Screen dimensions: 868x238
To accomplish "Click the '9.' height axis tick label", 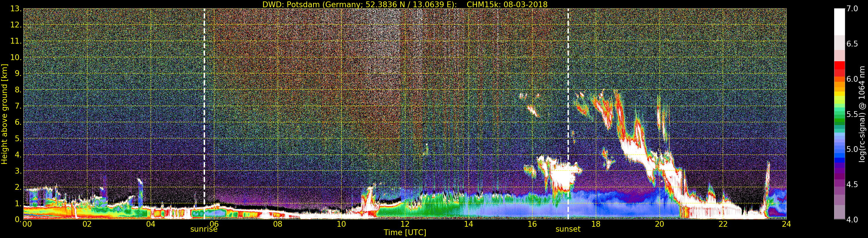I will pyautogui.click(x=18, y=73).
